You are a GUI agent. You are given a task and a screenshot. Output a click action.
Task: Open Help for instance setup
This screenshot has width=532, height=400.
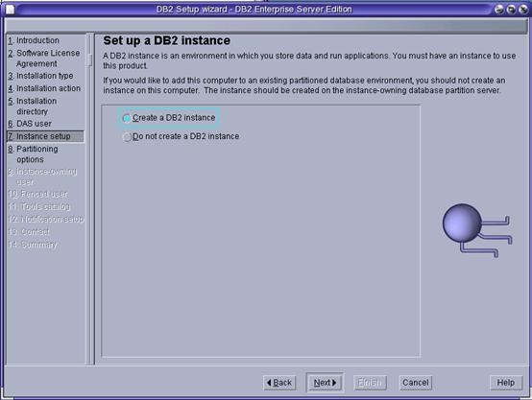(x=505, y=383)
